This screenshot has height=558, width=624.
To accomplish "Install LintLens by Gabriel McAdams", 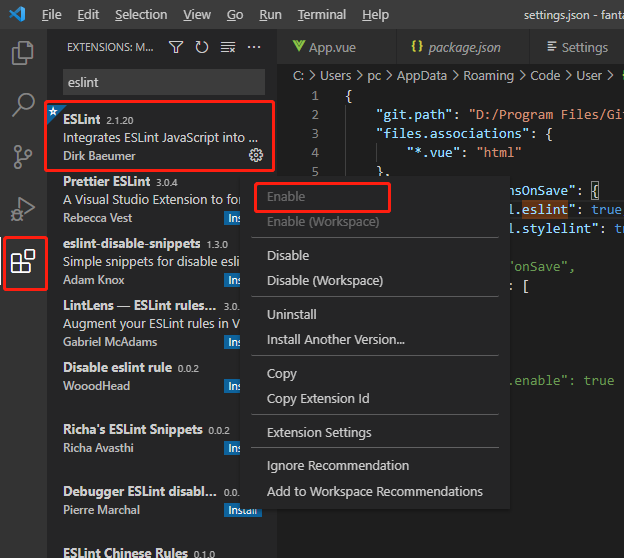I will 232,342.
